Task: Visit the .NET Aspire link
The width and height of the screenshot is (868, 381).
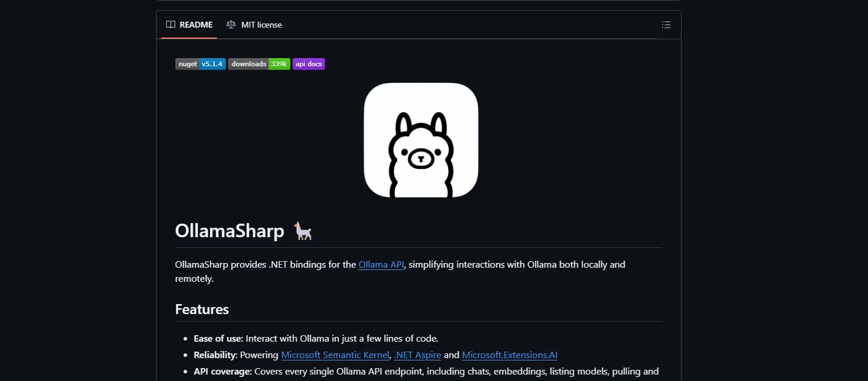Action: (418, 355)
